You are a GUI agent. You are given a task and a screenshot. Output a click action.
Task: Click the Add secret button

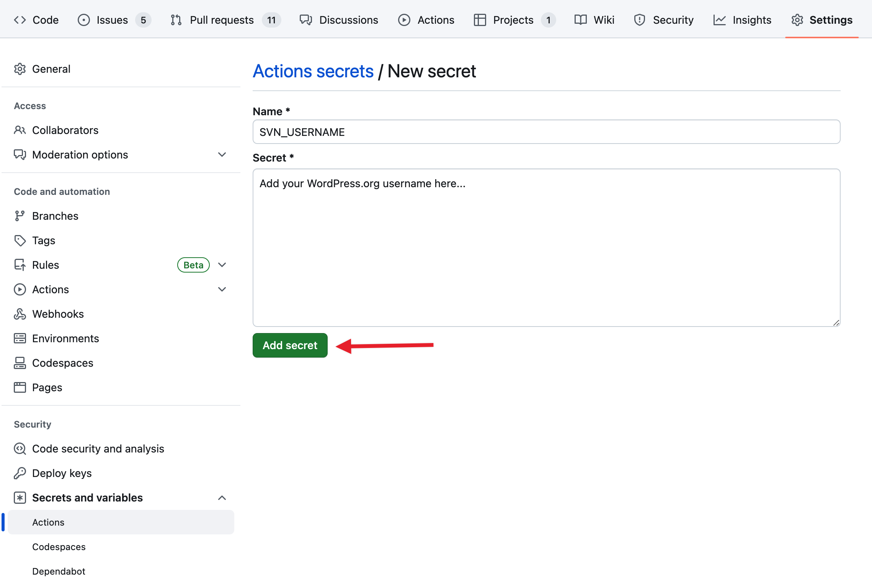tap(290, 345)
